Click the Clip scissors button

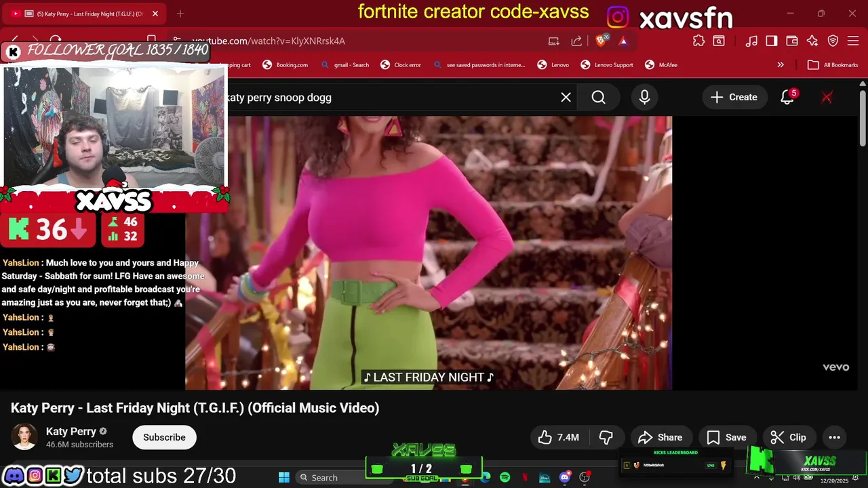[x=789, y=437]
